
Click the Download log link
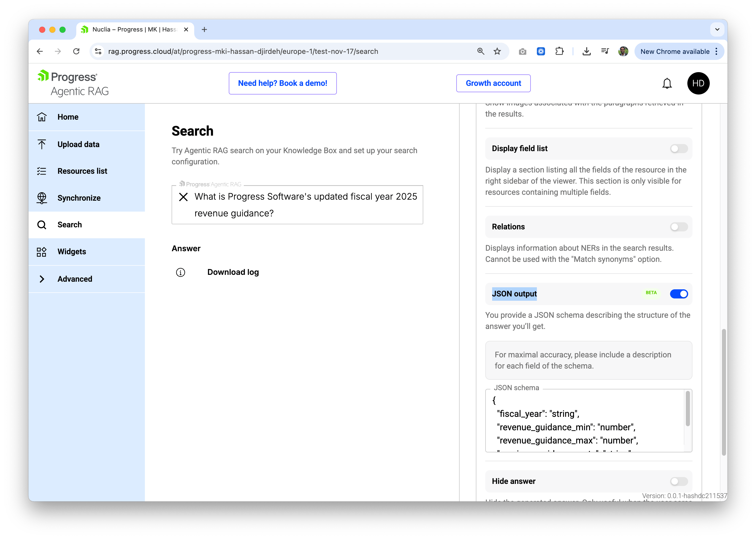233,273
